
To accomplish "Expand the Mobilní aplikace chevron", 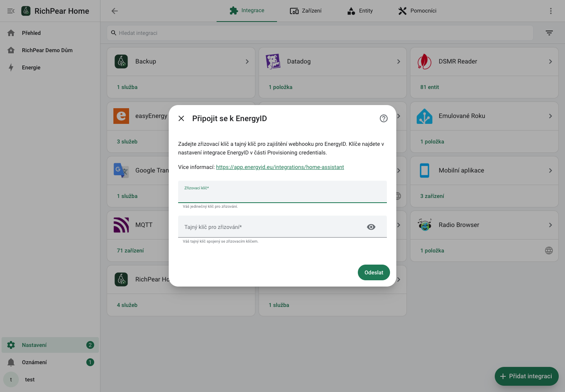I will tap(550, 171).
